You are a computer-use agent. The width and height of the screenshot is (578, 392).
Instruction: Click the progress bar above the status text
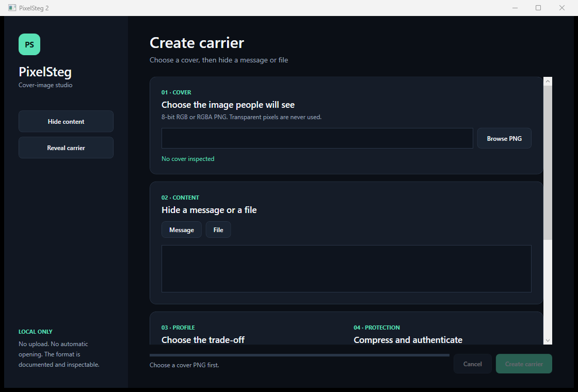coord(299,355)
